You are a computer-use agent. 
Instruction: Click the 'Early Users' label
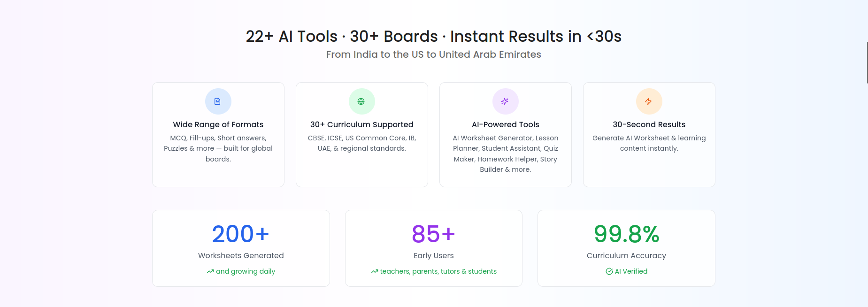click(433, 255)
